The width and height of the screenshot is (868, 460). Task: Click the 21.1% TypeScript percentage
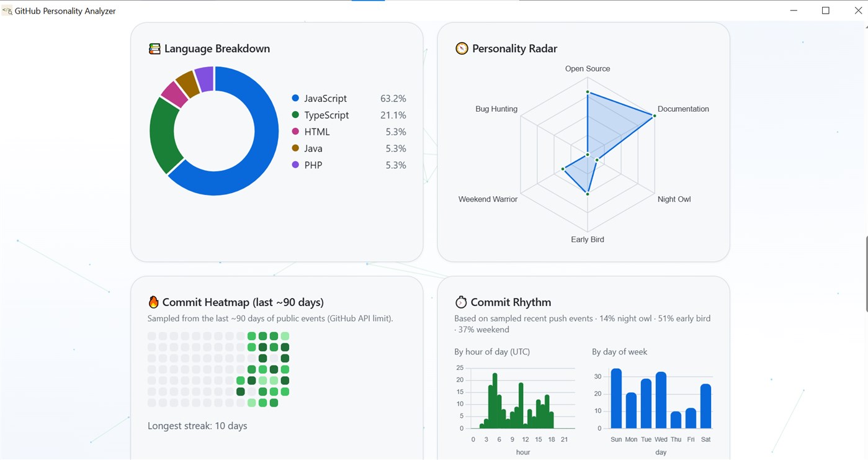point(393,115)
